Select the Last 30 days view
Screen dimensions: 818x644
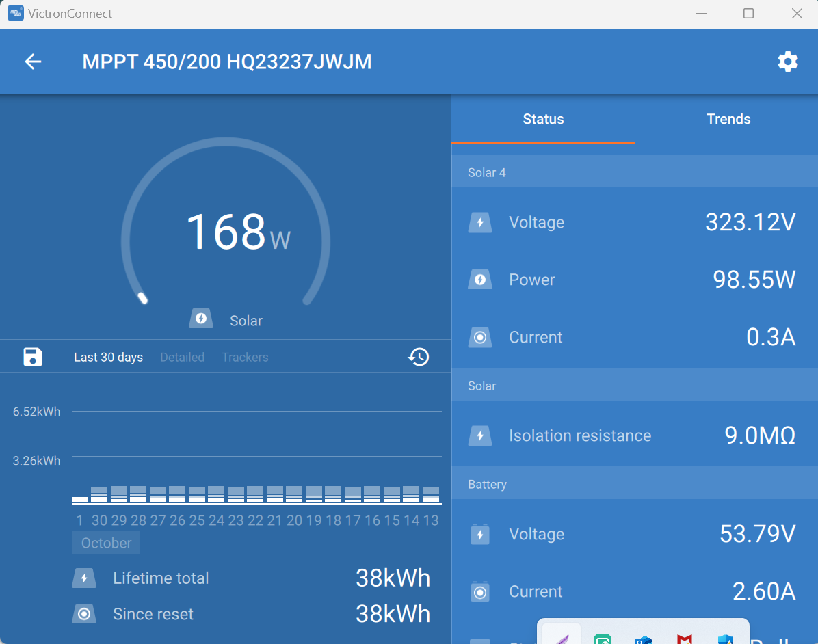coord(109,357)
